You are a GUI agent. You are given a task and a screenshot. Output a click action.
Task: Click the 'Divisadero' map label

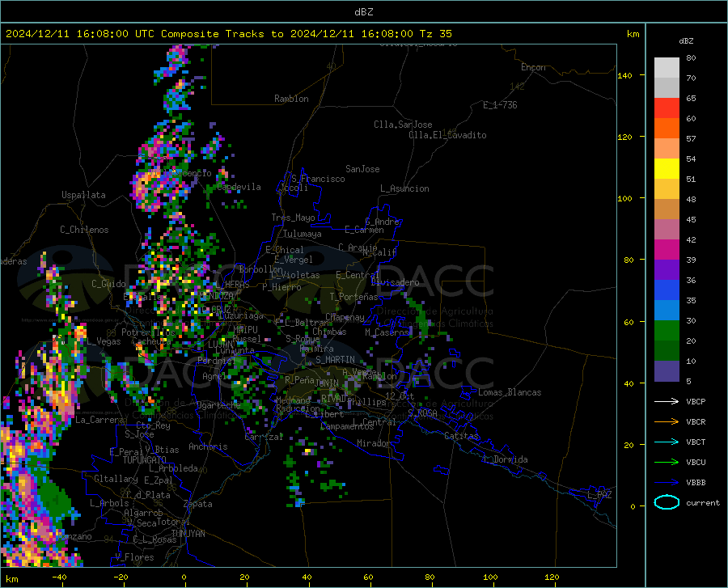[395, 282]
